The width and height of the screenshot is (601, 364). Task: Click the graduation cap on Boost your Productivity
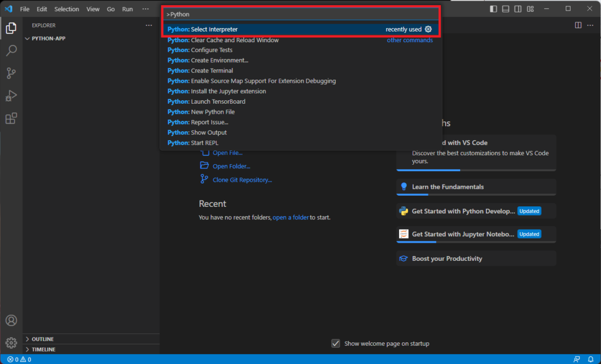click(x=403, y=258)
